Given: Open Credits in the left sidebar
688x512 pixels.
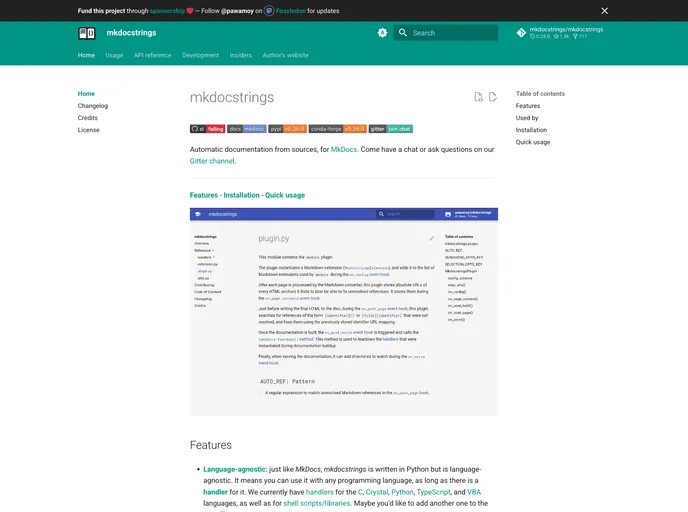Looking at the screenshot, I should [x=88, y=118].
